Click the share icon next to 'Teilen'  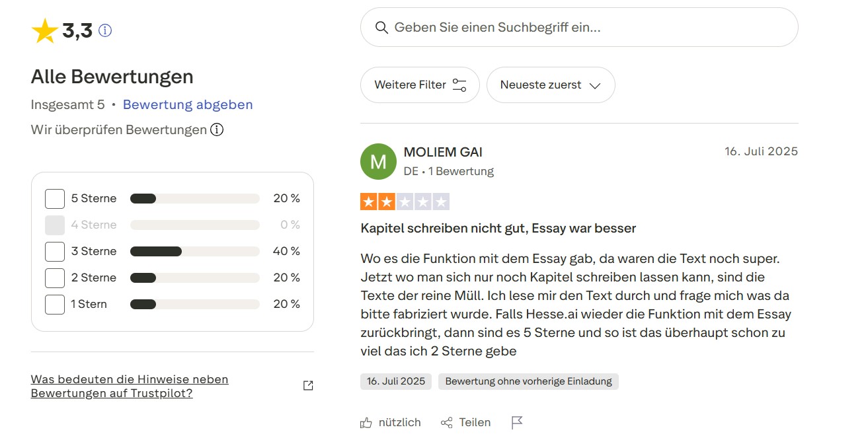click(x=447, y=422)
